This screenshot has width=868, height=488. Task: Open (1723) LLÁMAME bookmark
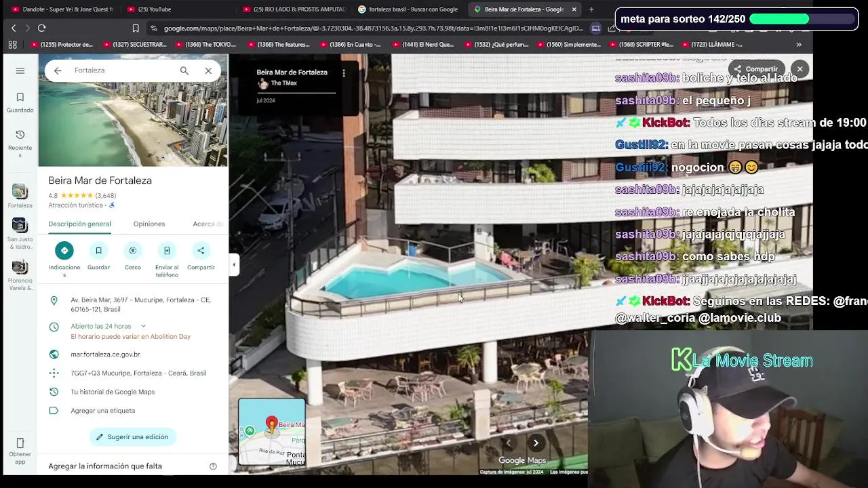tap(711, 45)
